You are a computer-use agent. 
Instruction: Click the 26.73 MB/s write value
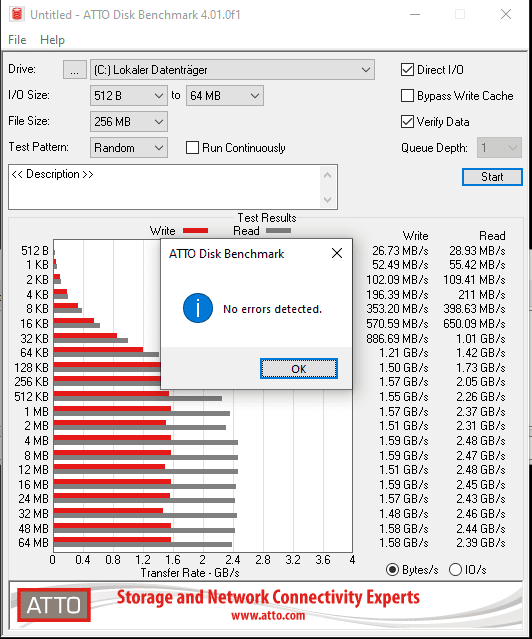point(400,251)
